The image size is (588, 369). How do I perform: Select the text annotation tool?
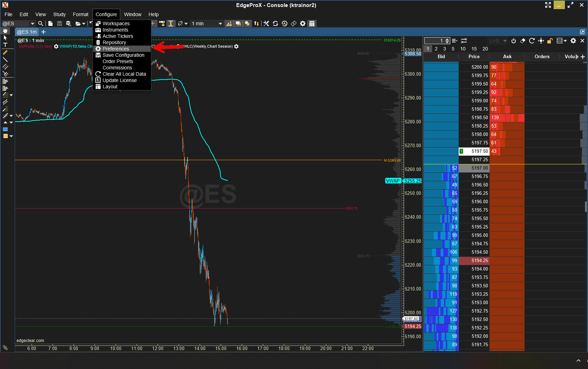5,45
